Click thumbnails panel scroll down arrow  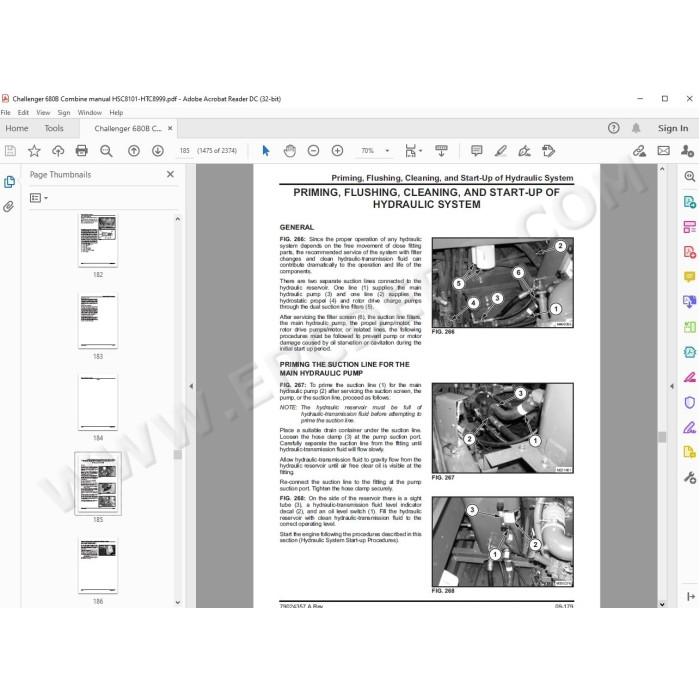[178, 602]
